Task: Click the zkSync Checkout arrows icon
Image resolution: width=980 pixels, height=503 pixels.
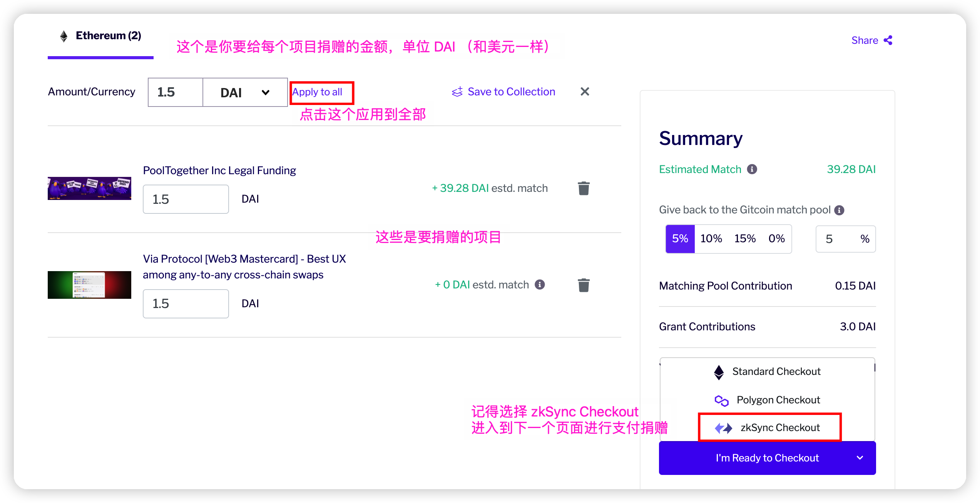Action: click(723, 428)
